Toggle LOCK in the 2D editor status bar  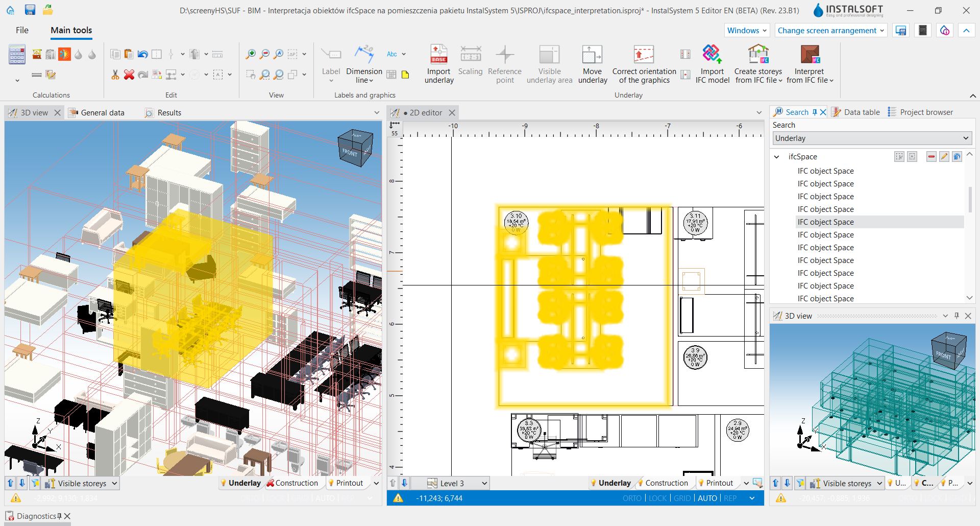[x=657, y=498]
